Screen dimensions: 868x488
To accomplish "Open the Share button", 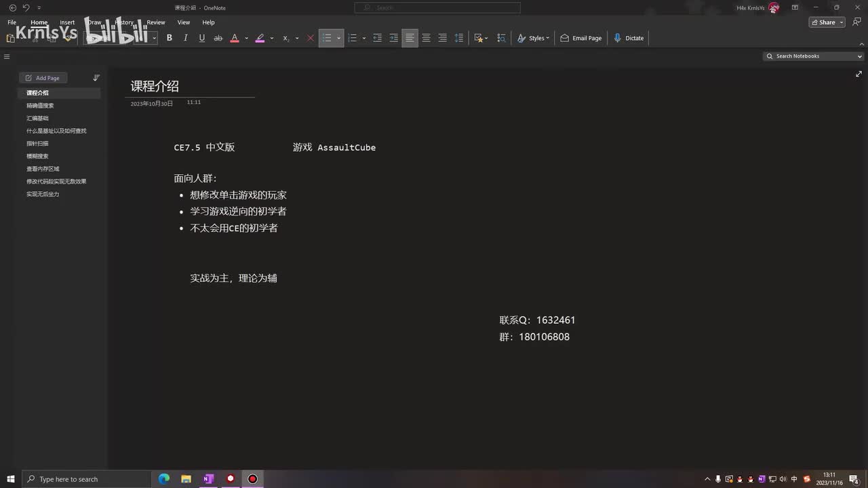I will click(x=827, y=22).
